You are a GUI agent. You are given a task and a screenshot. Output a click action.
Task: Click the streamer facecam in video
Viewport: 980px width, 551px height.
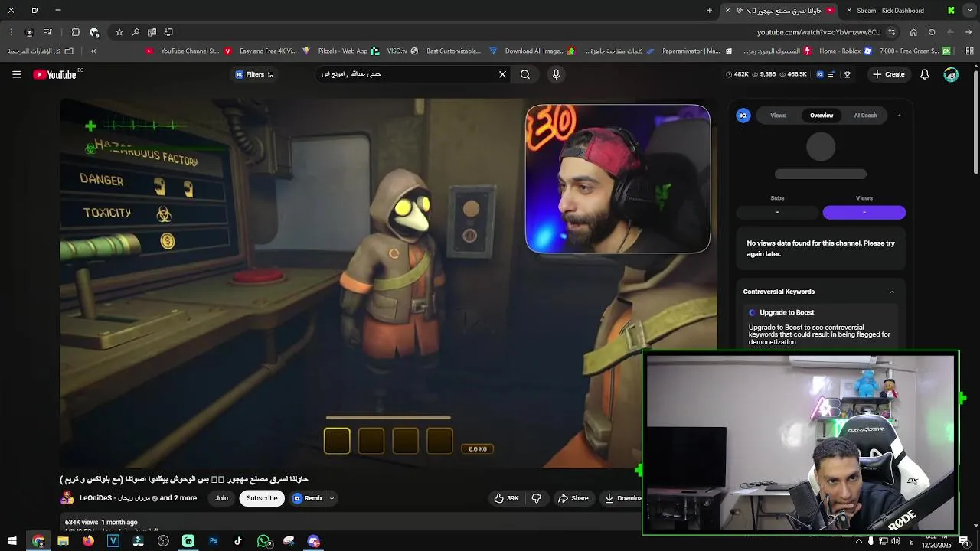click(618, 179)
